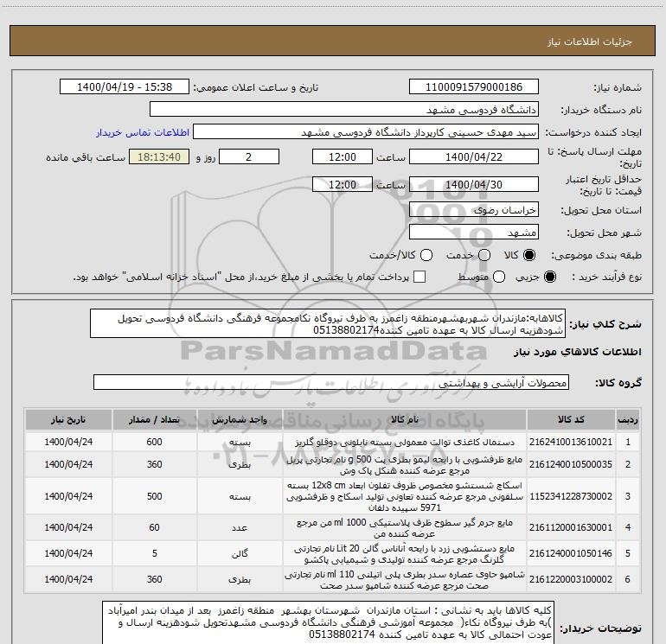Click the توضیحات خریدار text box
Screen dimensions: 666x644
tap(329, 622)
